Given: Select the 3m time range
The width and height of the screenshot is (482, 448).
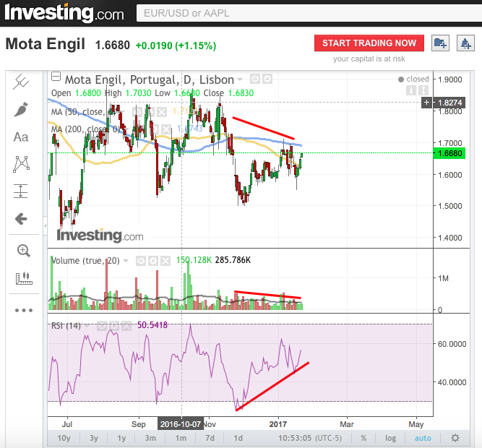Looking at the screenshot, I should click(x=150, y=438).
